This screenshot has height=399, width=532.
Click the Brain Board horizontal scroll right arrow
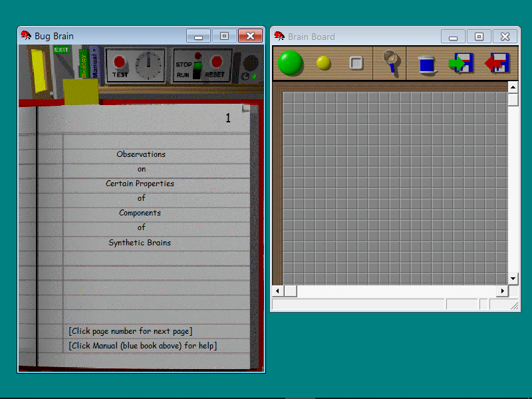[x=503, y=291]
